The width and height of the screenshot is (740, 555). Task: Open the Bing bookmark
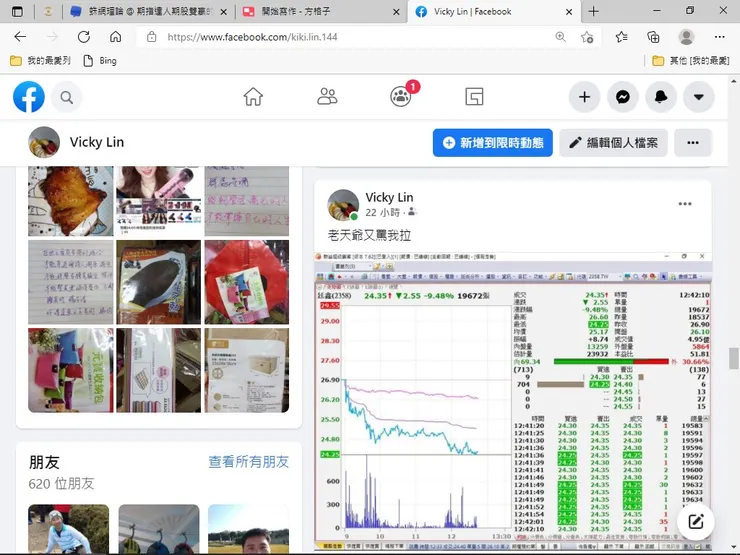click(x=100, y=60)
